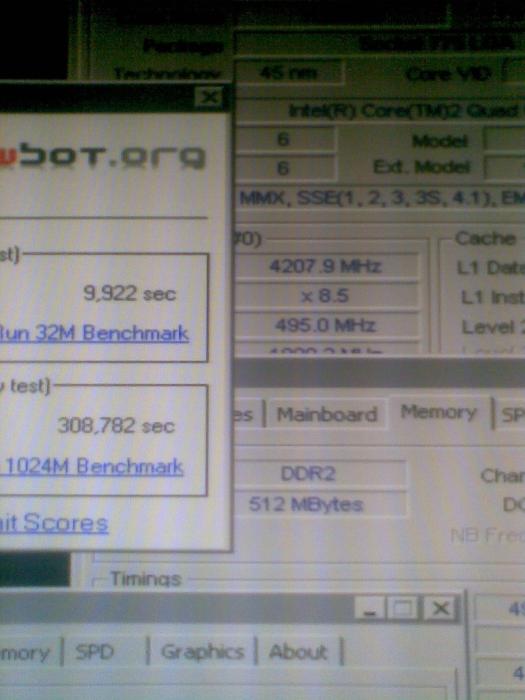Click the MMX, SSE instructions field

[x=379, y=199]
